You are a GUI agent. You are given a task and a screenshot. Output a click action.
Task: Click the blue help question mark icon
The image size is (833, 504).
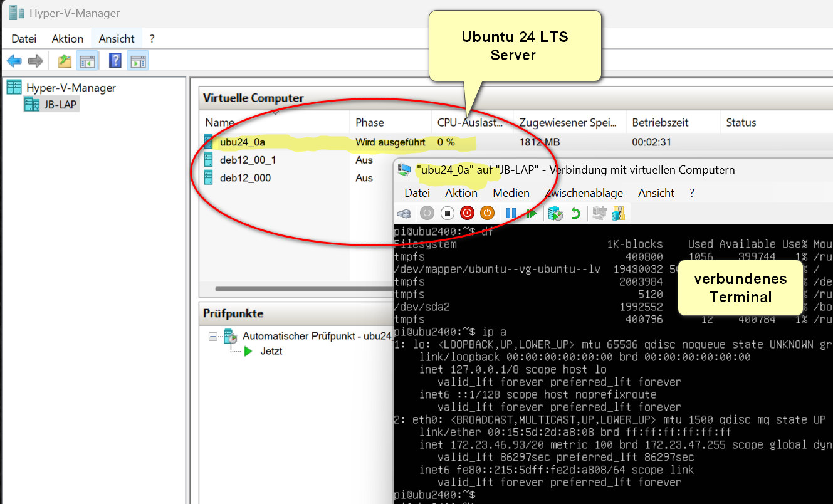[x=115, y=61]
